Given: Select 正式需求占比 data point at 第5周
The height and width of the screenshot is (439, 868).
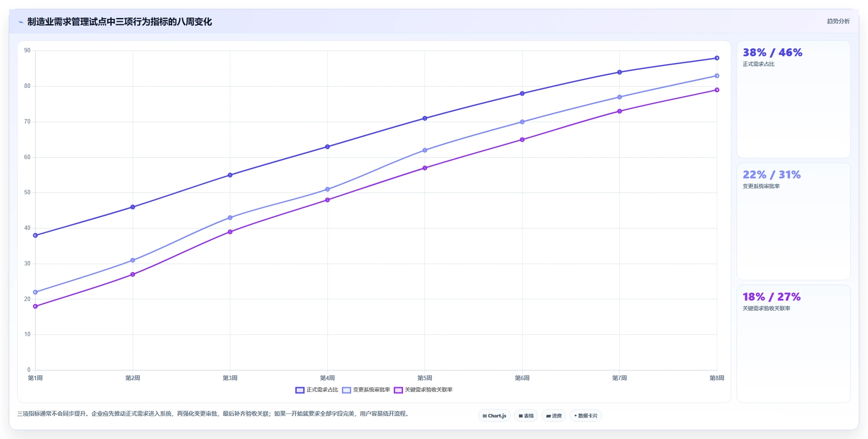Looking at the screenshot, I should coord(425,118).
